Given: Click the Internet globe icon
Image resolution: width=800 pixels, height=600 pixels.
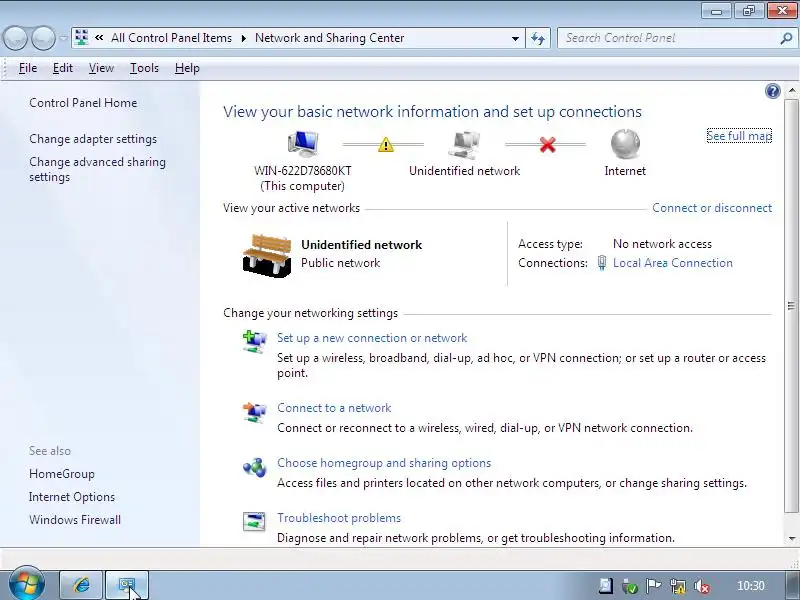Looking at the screenshot, I should pyautogui.click(x=625, y=143).
